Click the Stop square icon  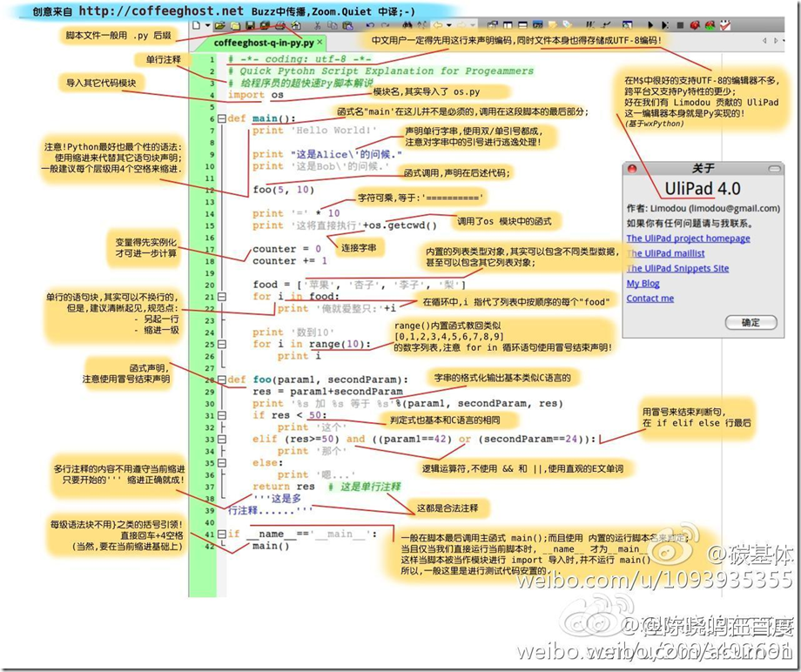[681, 25]
